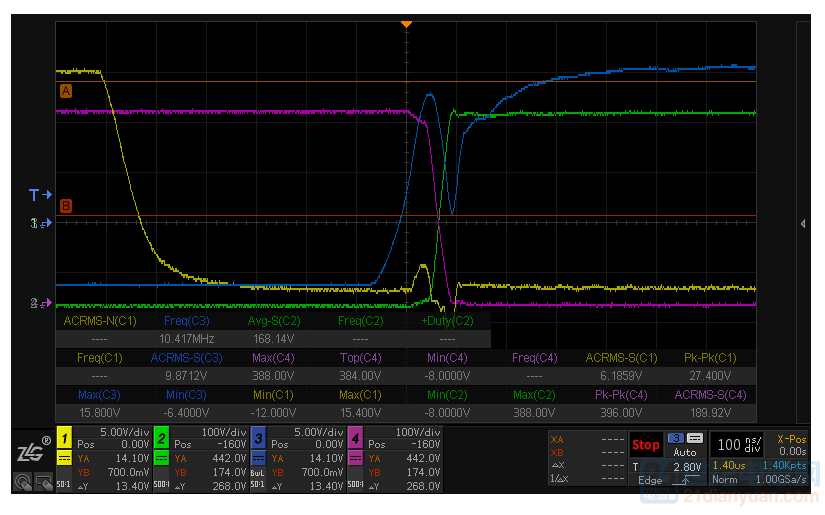This screenshot has height=515, width=825.
Task: Select channel 1 probe ratio 50:1
Action: [x=64, y=484]
